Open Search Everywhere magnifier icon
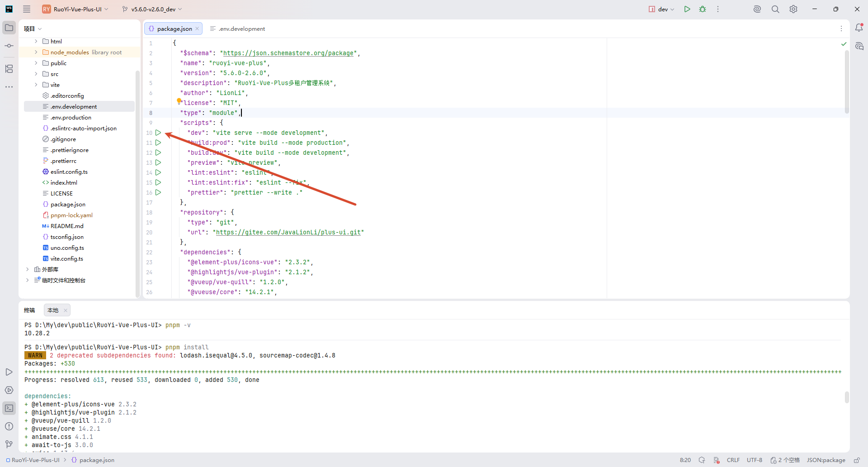 click(x=775, y=9)
